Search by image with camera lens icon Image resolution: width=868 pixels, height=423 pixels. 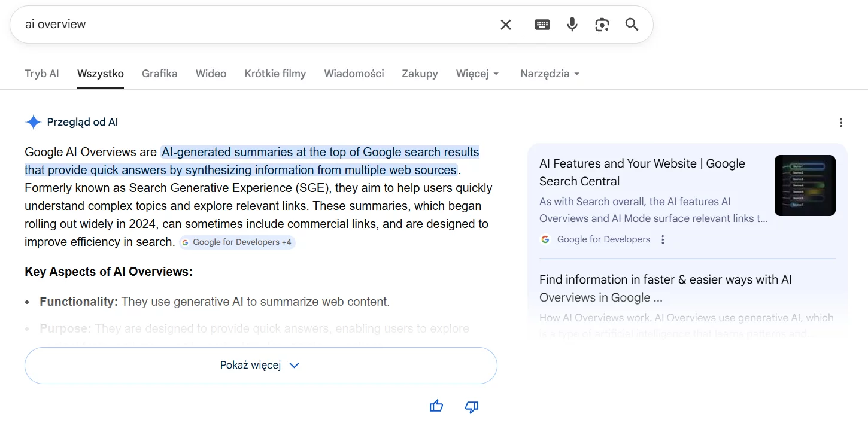pos(602,25)
